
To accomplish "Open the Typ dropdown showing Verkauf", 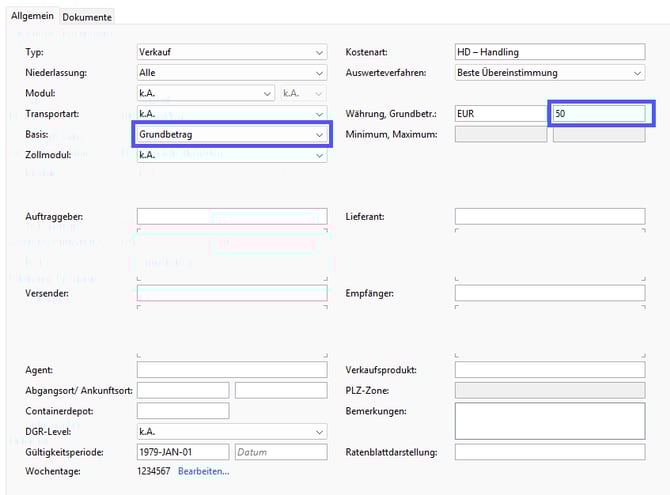I will coord(231,52).
